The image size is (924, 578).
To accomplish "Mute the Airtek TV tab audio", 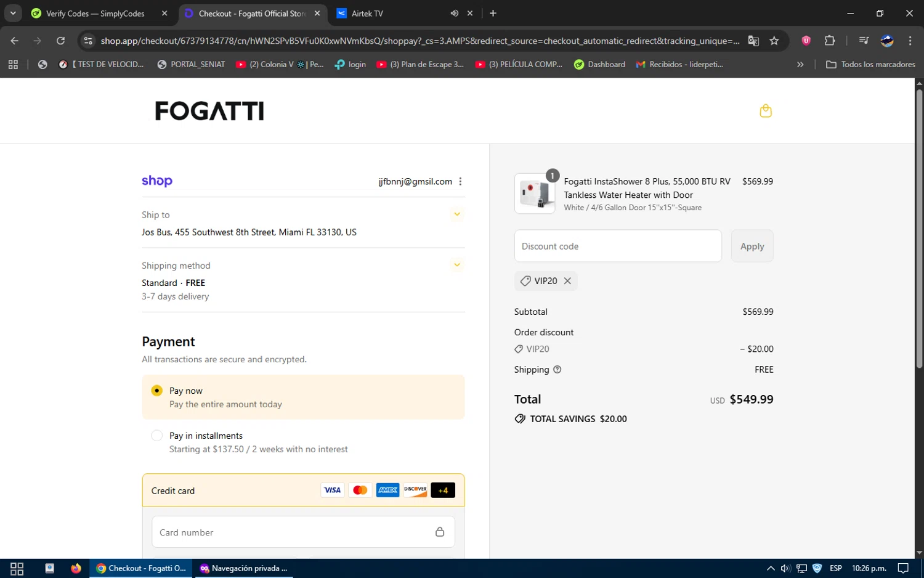I will tap(454, 13).
